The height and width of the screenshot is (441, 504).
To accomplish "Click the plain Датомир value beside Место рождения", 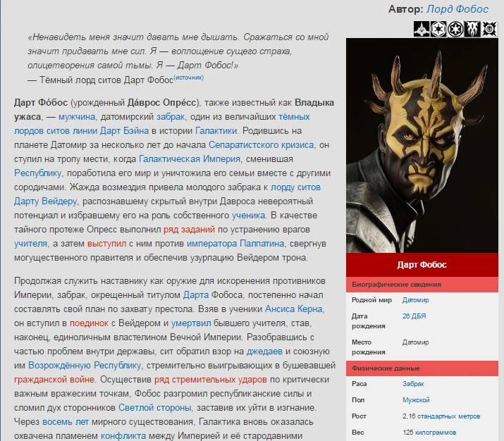I will tap(415, 342).
